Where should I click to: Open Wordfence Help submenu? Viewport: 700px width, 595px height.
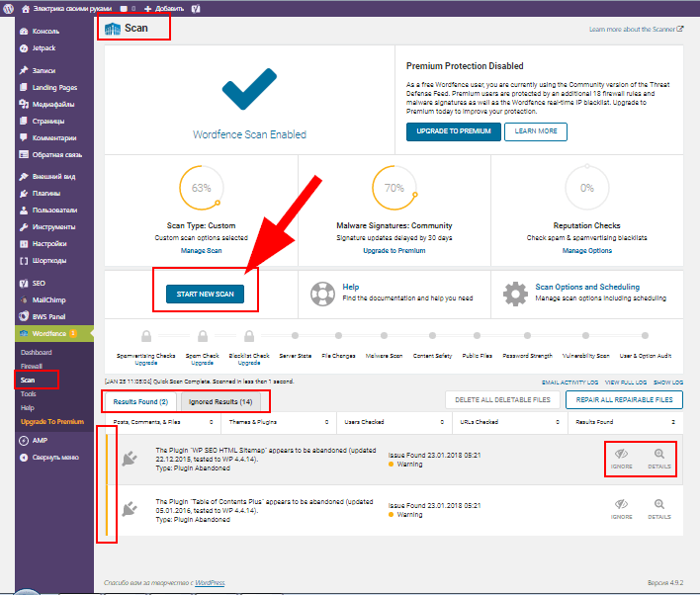27,407
